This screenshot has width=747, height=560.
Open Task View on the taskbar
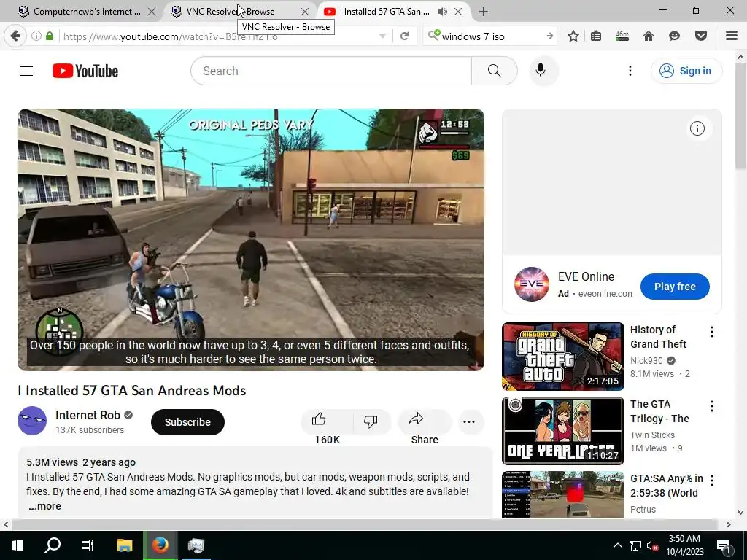(x=88, y=545)
